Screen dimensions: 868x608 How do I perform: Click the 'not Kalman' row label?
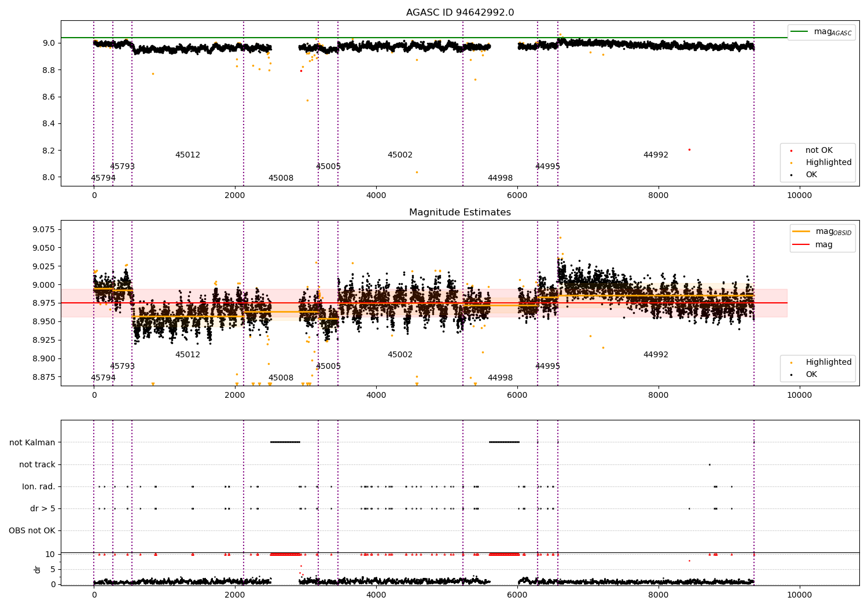click(32, 442)
